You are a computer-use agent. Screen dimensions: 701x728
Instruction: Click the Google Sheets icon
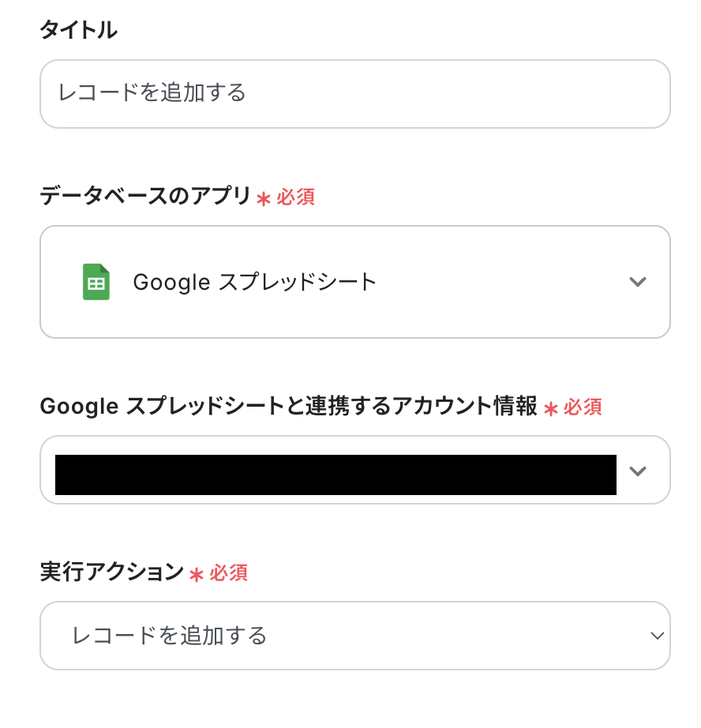[96, 282]
